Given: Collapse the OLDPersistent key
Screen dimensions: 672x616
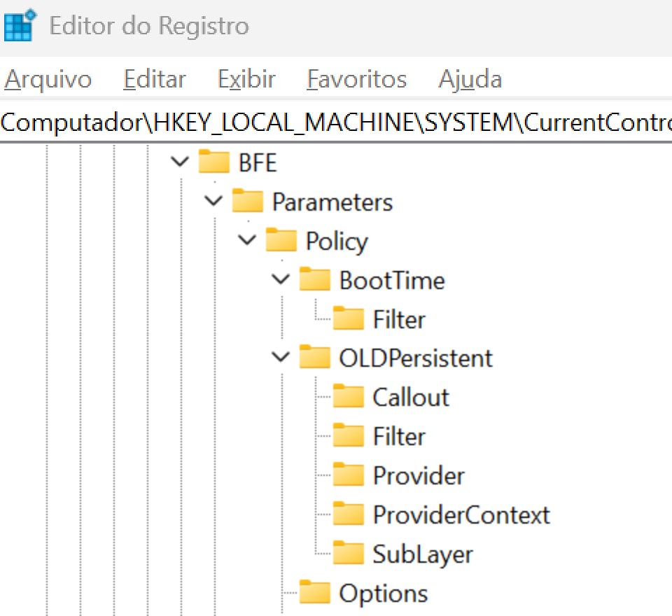Looking at the screenshot, I should pos(281,357).
